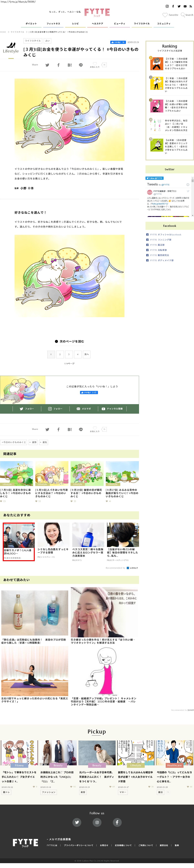Click ライフスタイル category tag near title
The height and width of the screenshot is (868, 194).
[x=33, y=41]
